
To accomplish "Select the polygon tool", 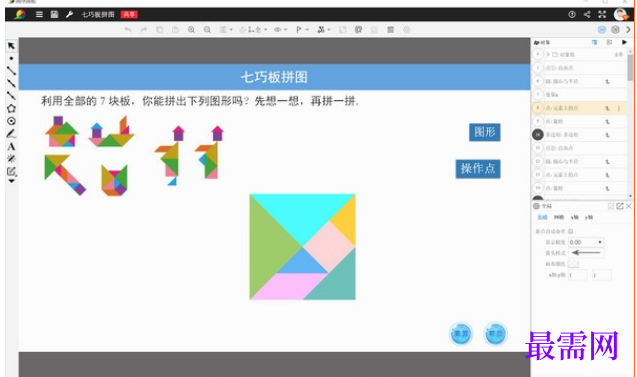I will 11,108.
